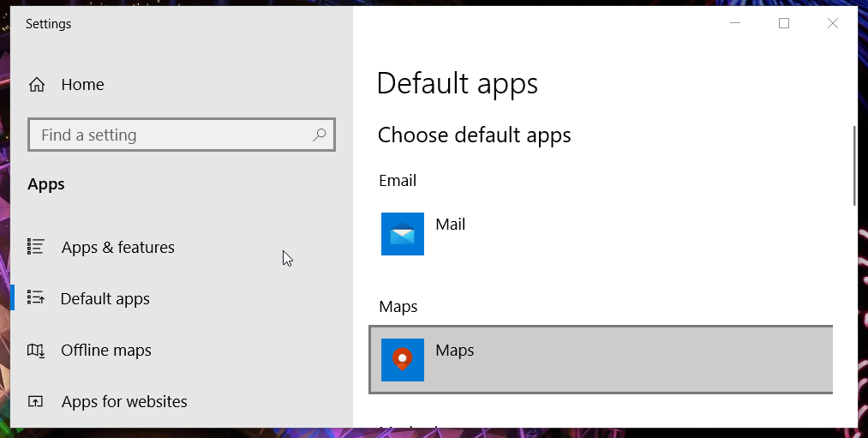Click the blue Mail app icon
Viewport: 868px width, 438px height.
(403, 234)
